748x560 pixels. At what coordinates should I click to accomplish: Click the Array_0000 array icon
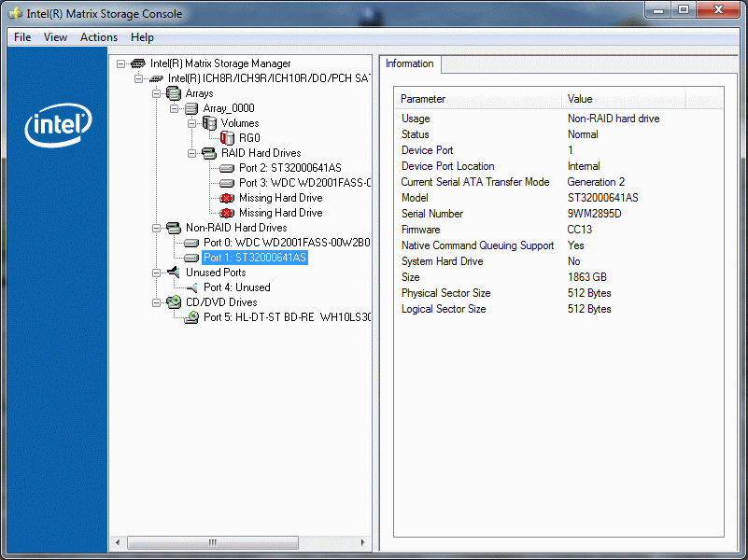tap(191, 108)
